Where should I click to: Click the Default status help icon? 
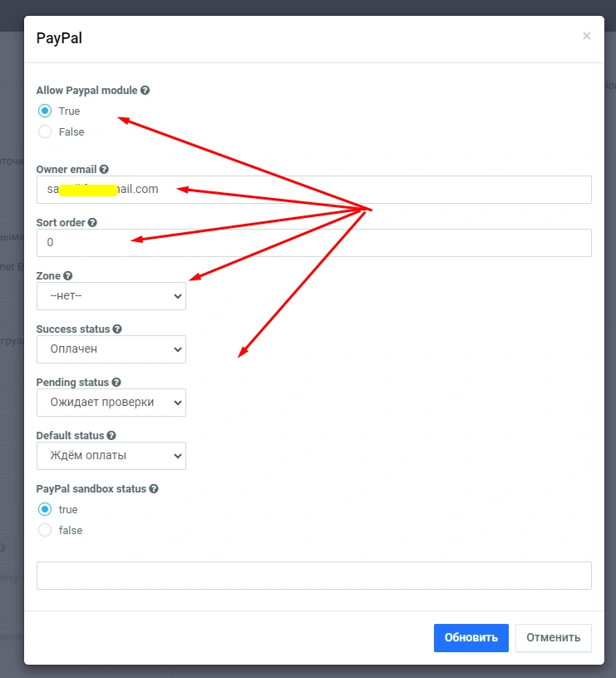coord(111,435)
